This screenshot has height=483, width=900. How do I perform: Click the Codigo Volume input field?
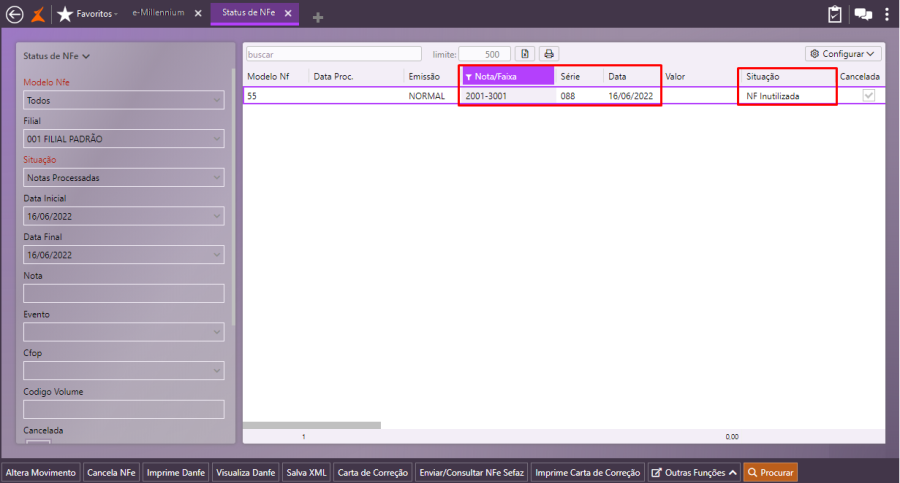pos(124,409)
